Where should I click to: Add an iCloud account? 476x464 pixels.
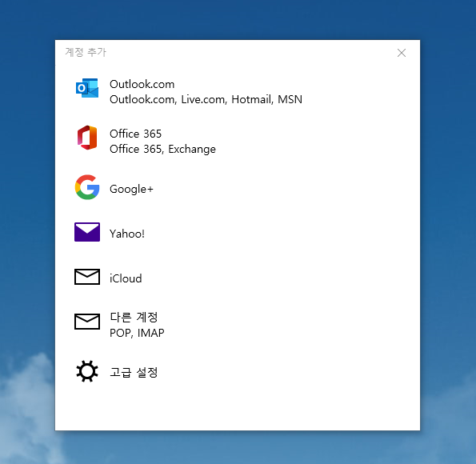pyautogui.click(x=126, y=278)
